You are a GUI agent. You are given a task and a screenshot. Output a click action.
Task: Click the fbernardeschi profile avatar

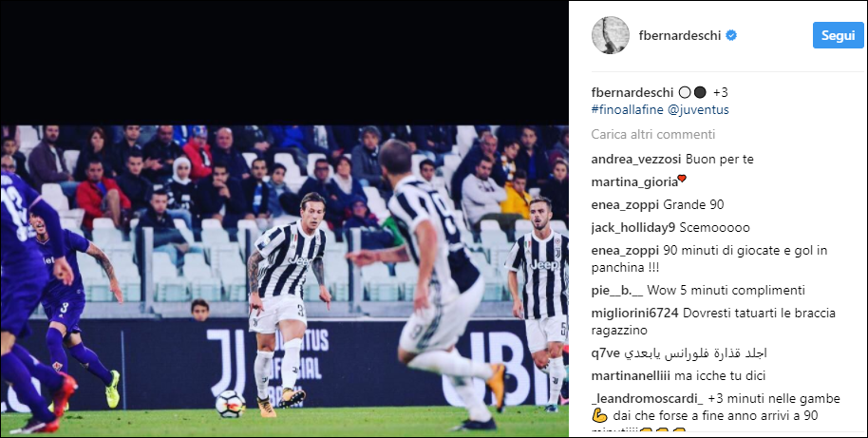coord(611,35)
